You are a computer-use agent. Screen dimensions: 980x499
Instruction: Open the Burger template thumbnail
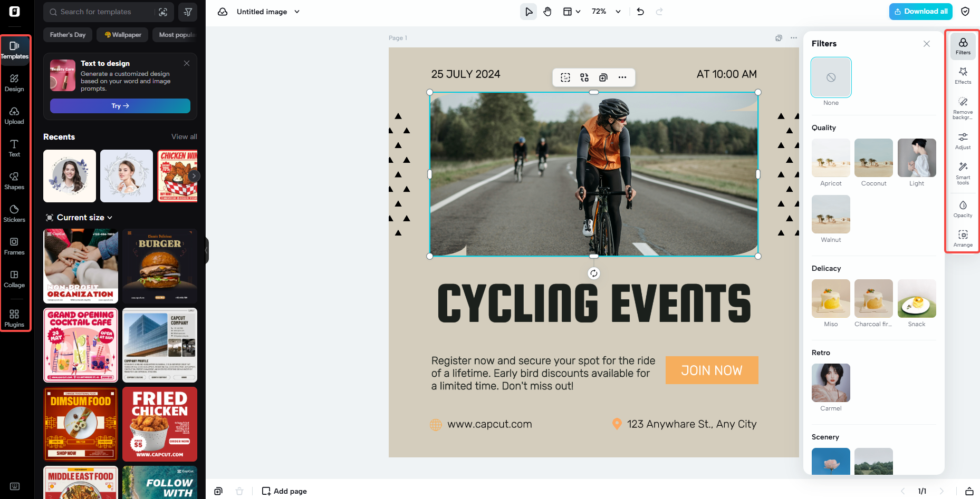click(x=160, y=266)
